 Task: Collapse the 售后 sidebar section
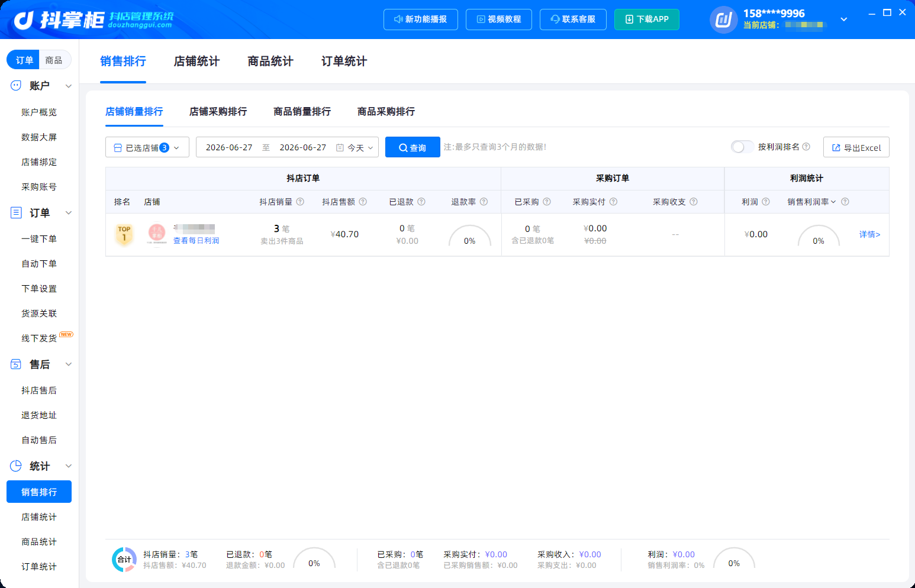click(x=68, y=364)
